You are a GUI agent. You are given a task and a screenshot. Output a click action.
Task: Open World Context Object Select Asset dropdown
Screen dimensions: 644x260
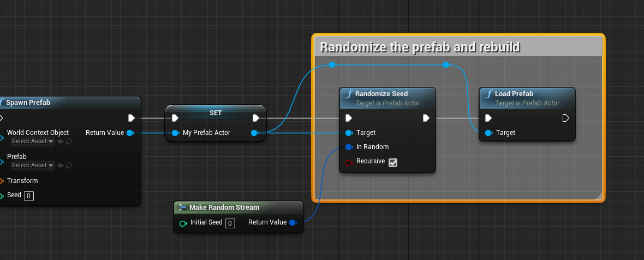(33, 141)
